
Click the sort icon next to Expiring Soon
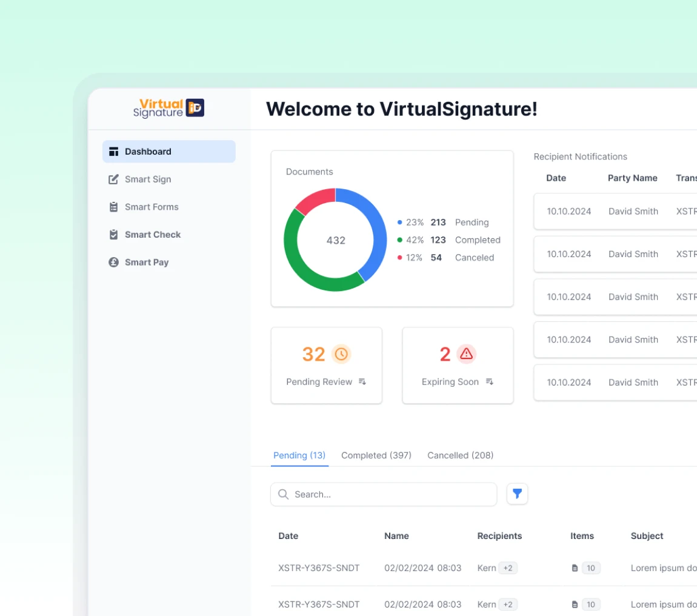(489, 381)
